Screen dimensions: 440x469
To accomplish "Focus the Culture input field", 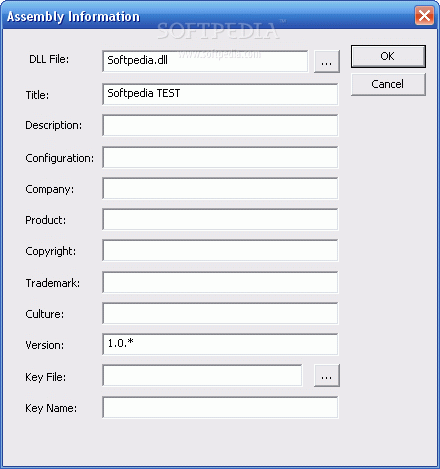I will pos(220,313).
